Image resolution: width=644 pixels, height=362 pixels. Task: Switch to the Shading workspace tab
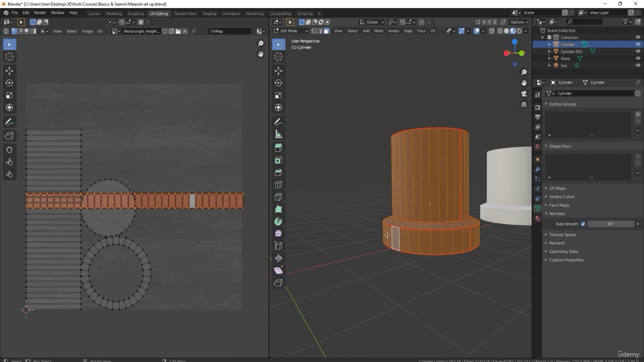coord(209,14)
